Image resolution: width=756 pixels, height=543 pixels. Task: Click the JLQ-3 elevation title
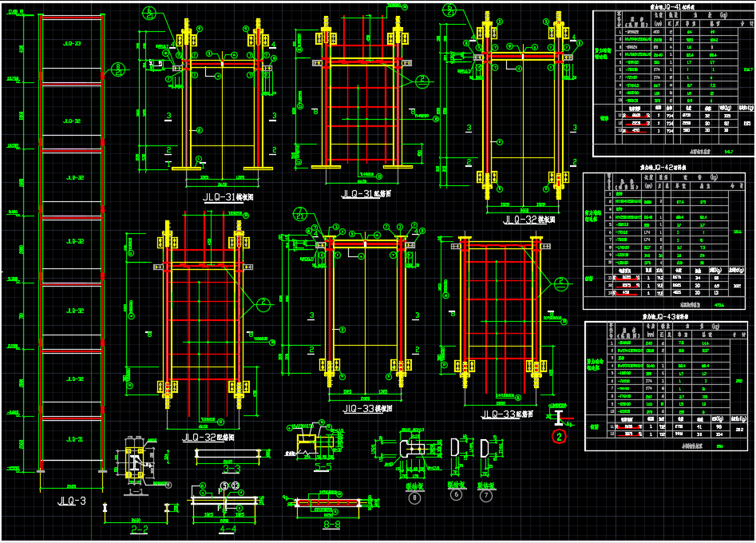click(x=70, y=501)
